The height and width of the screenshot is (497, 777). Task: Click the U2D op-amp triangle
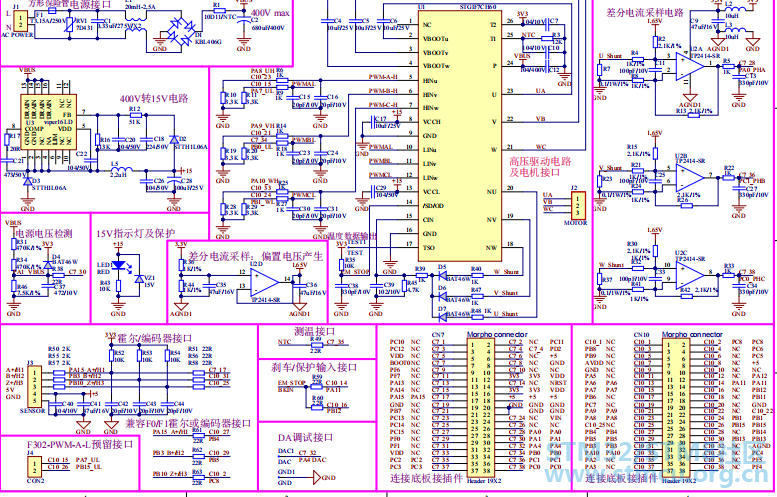coord(265,282)
